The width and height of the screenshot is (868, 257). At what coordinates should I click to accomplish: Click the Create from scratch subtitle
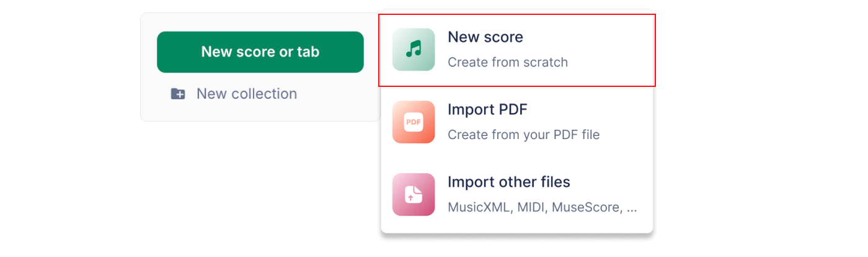(508, 62)
